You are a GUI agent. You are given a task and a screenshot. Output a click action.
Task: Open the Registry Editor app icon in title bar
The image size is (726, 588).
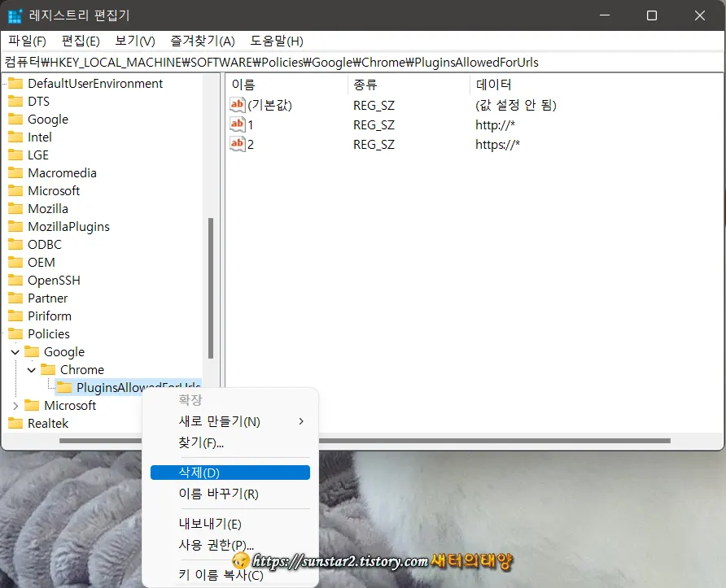click(x=15, y=15)
